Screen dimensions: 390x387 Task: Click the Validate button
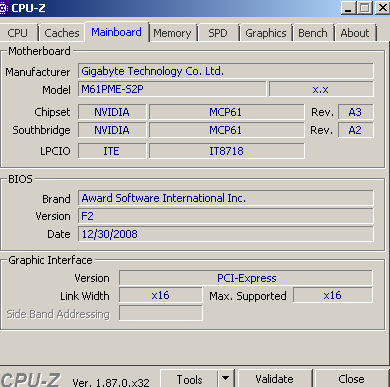point(274,379)
